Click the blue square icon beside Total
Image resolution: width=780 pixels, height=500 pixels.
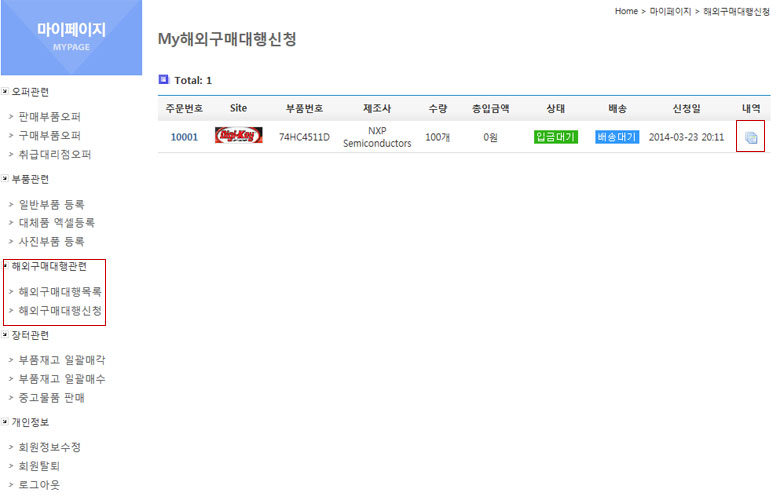pyautogui.click(x=163, y=79)
